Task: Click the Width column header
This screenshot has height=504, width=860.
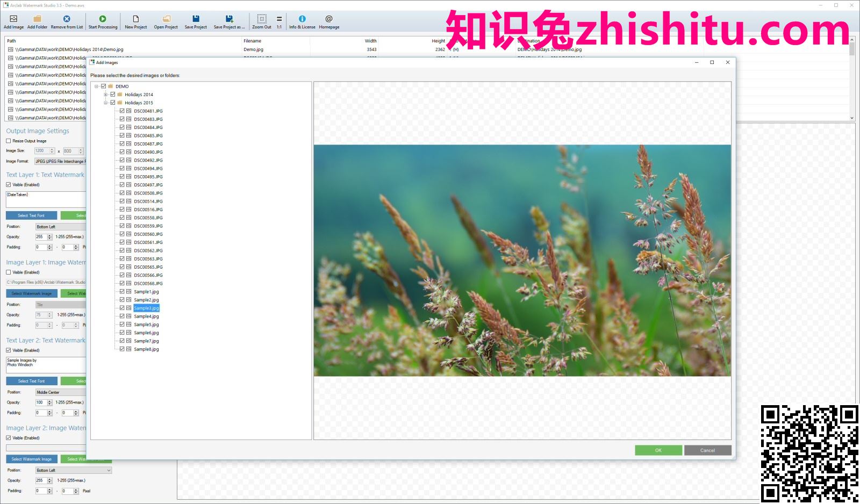Action: pos(371,41)
